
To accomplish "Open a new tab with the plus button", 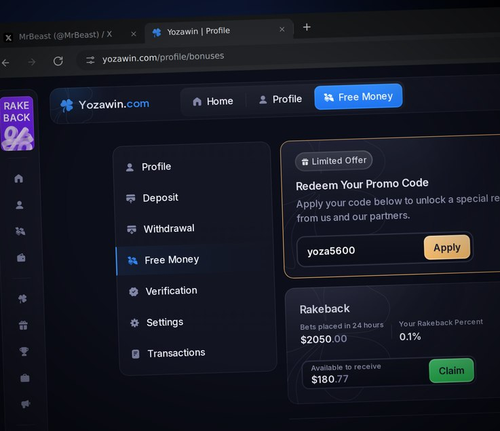I will [x=307, y=27].
